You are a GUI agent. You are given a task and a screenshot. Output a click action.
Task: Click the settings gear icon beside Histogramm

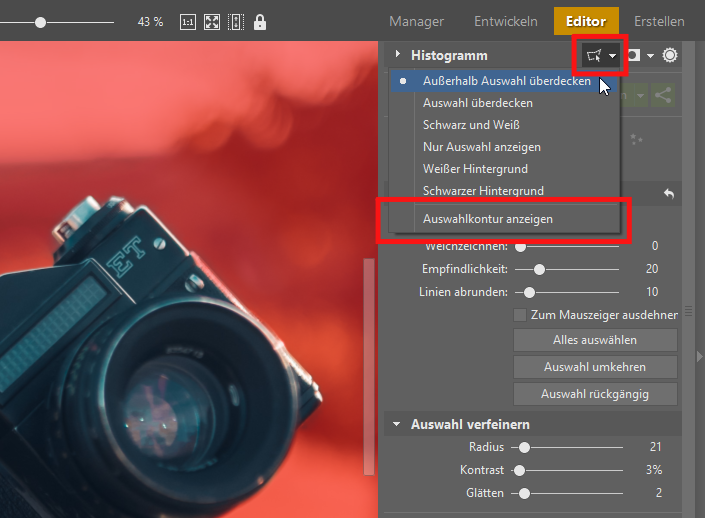point(669,56)
